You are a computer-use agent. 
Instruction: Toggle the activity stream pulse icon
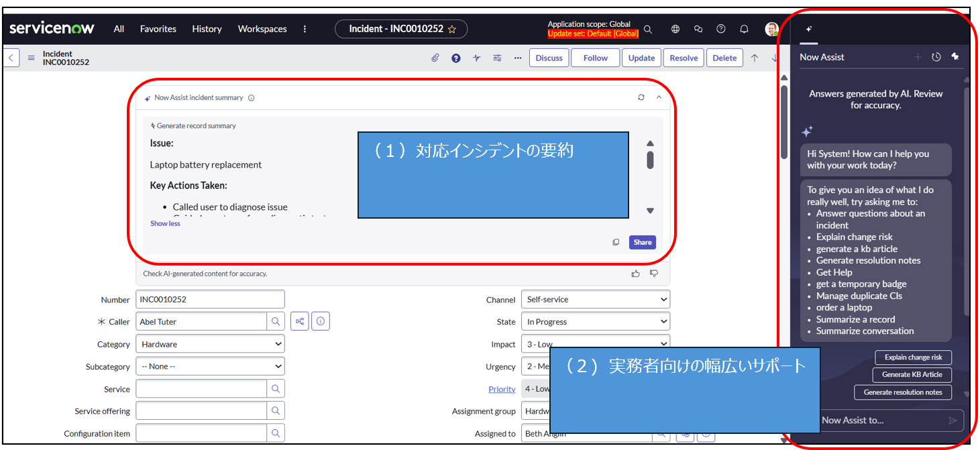(x=477, y=58)
